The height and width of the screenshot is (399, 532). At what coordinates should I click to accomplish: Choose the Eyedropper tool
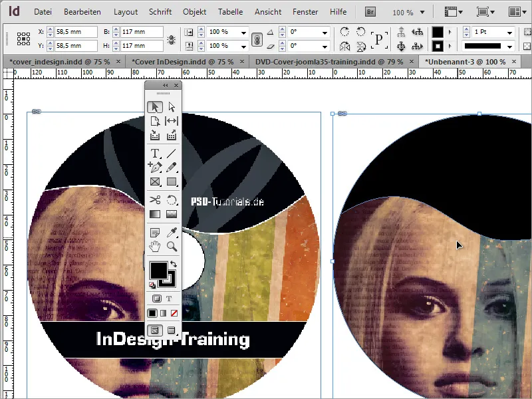click(x=172, y=232)
